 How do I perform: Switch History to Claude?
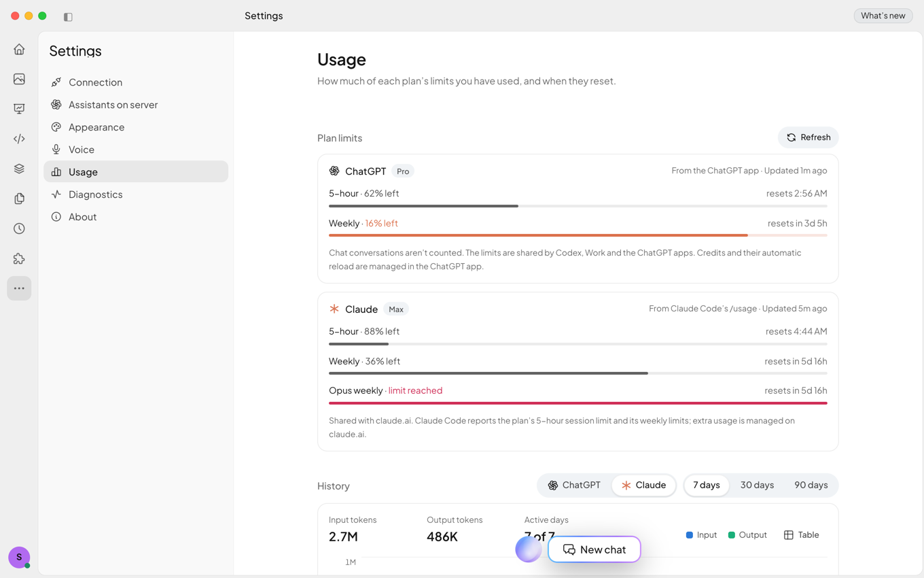pyautogui.click(x=643, y=485)
